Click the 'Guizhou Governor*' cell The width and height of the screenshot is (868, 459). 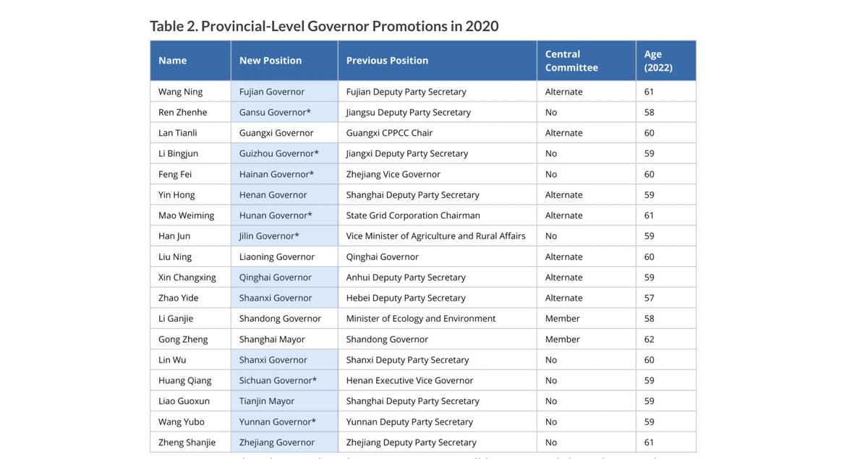284,153
